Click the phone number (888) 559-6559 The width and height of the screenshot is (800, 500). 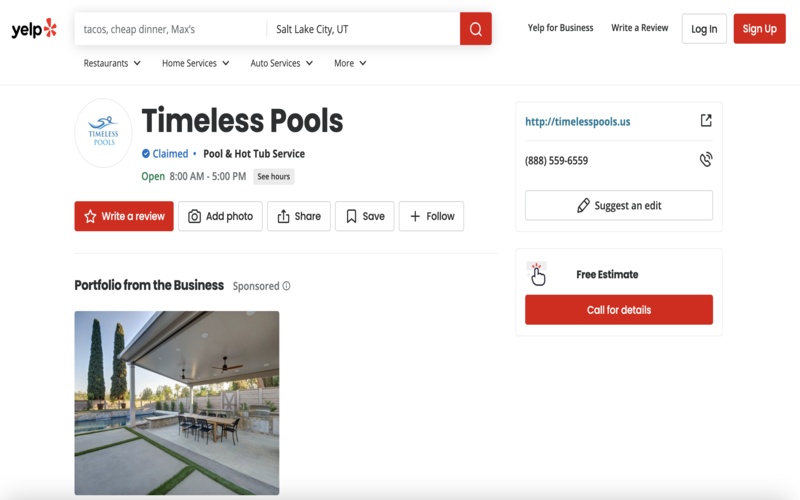(556, 161)
